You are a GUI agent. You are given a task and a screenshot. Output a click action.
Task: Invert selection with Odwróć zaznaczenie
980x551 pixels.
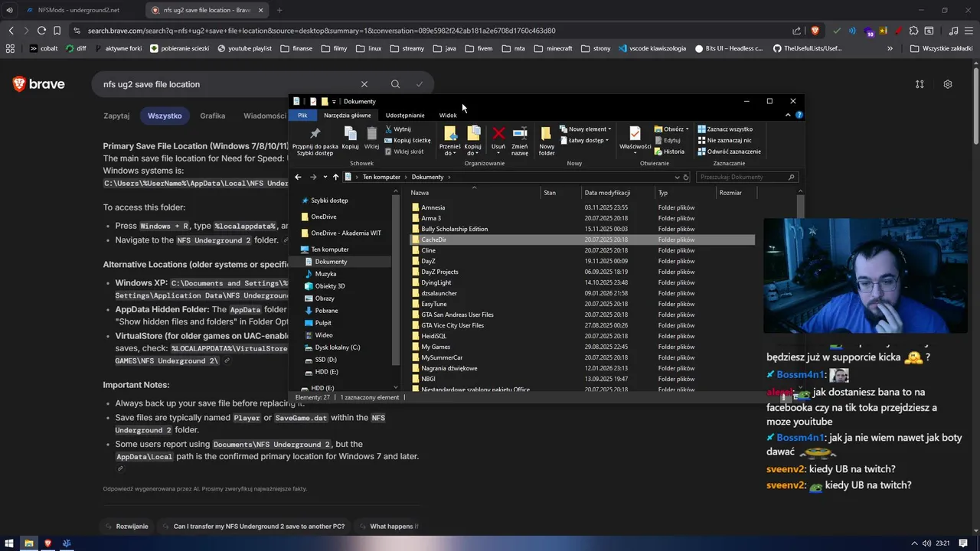point(729,152)
